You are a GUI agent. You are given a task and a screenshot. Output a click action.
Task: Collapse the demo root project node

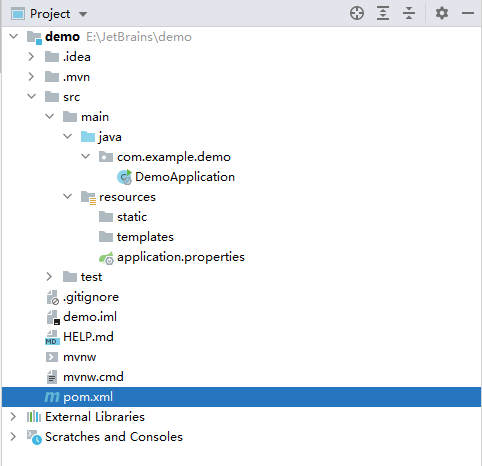click(x=14, y=36)
